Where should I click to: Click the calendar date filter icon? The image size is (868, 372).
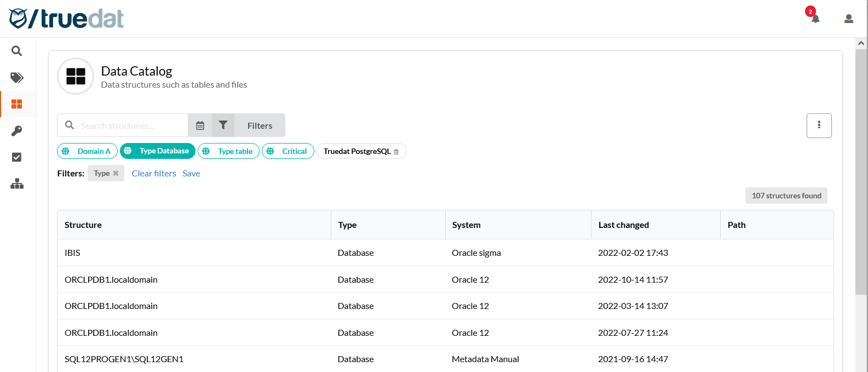coord(200,125)
